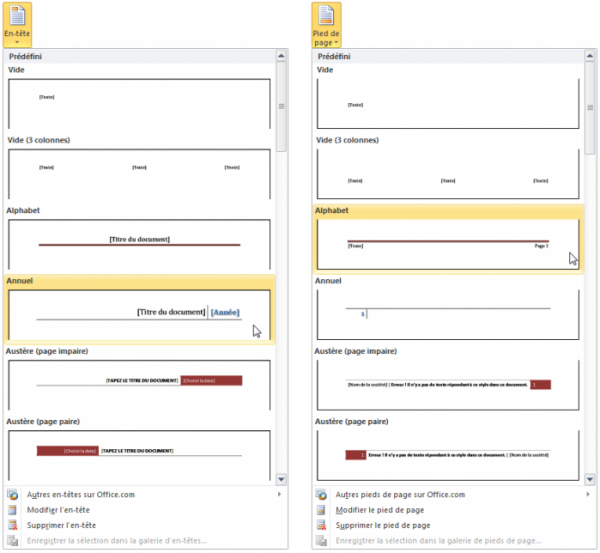Click Office.com icon beside Autres en-têtes
600x553 pixels.
pos(13,494)
